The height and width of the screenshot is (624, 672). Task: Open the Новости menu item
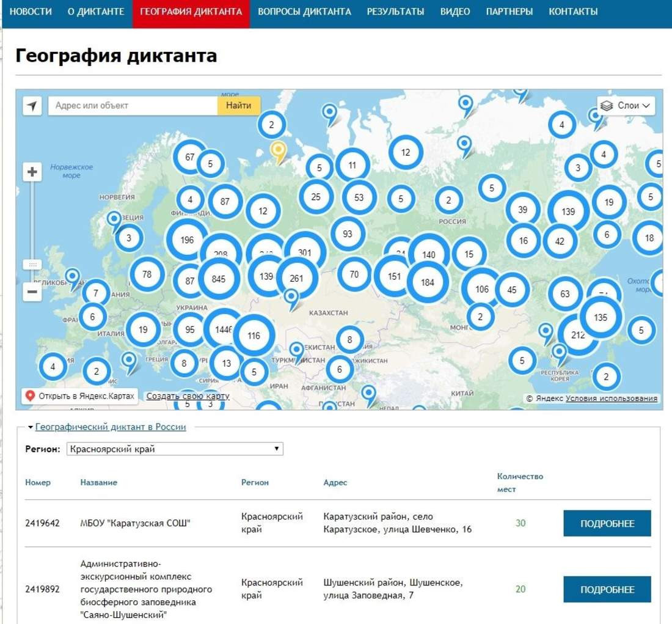pyautogui.click(x=31, y=12)
